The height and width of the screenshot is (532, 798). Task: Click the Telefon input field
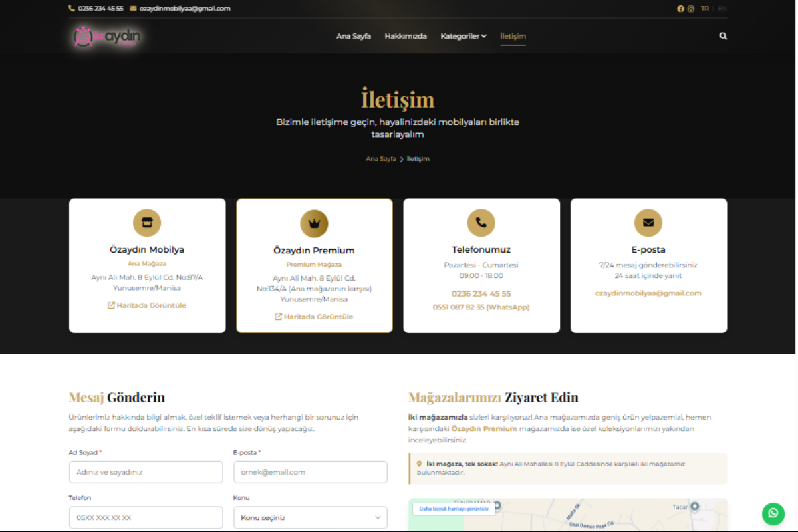click(x=146, y=517)
